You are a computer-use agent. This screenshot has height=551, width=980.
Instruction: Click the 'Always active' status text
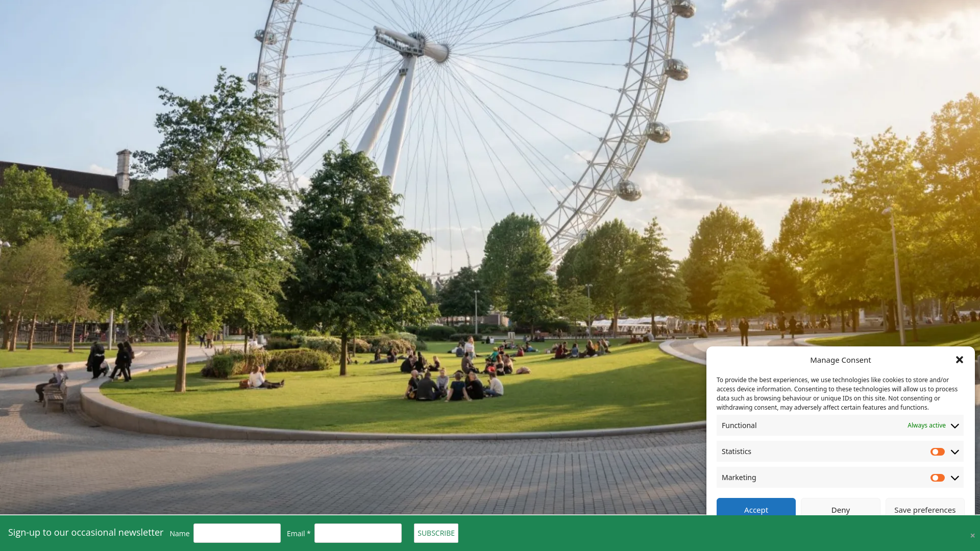[x=926, y=425]
